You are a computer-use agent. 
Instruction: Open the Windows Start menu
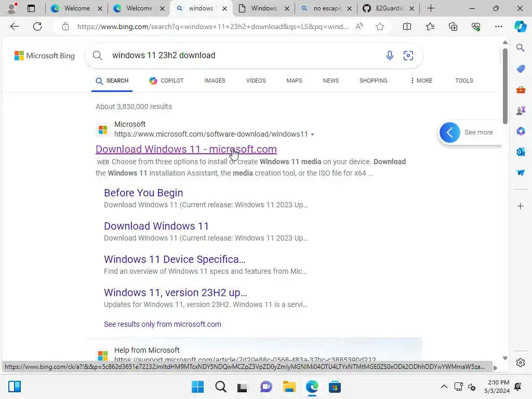[x=197, y=387]
